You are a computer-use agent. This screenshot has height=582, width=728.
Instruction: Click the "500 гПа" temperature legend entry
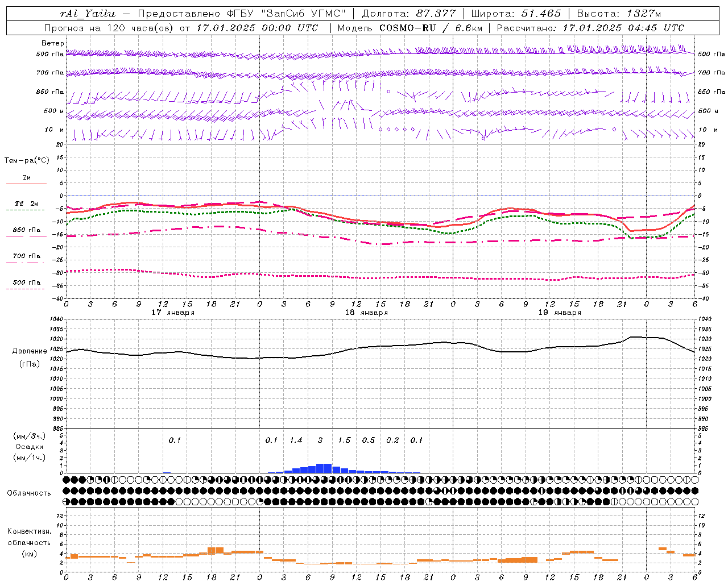[27, 282]
